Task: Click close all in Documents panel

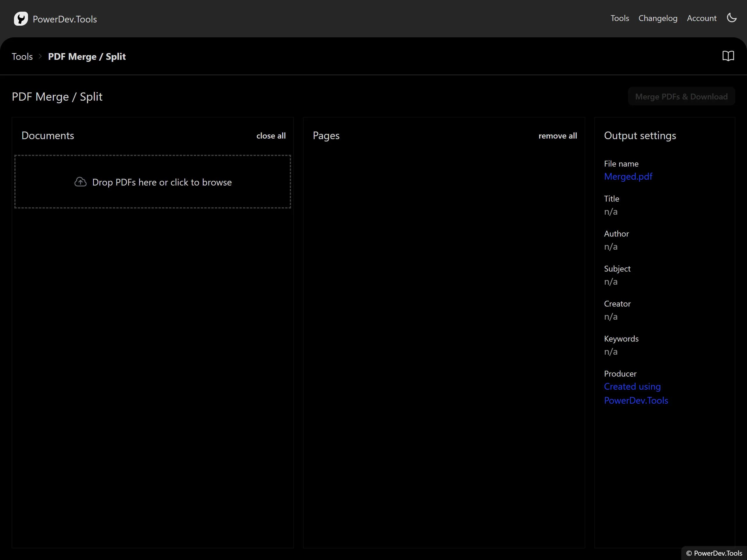Action: click(271, 136)
